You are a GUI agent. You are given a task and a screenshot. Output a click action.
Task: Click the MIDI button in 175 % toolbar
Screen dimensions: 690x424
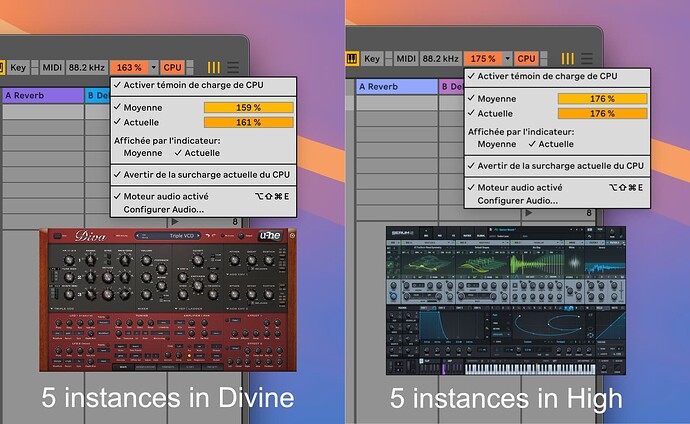[x=406, y=58]
